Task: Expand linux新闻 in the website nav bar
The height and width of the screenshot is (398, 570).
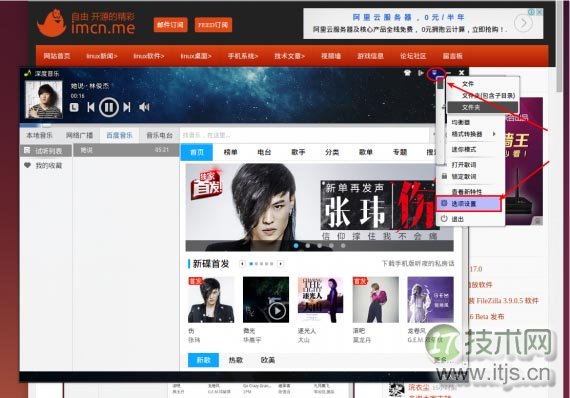Action: 102,56
